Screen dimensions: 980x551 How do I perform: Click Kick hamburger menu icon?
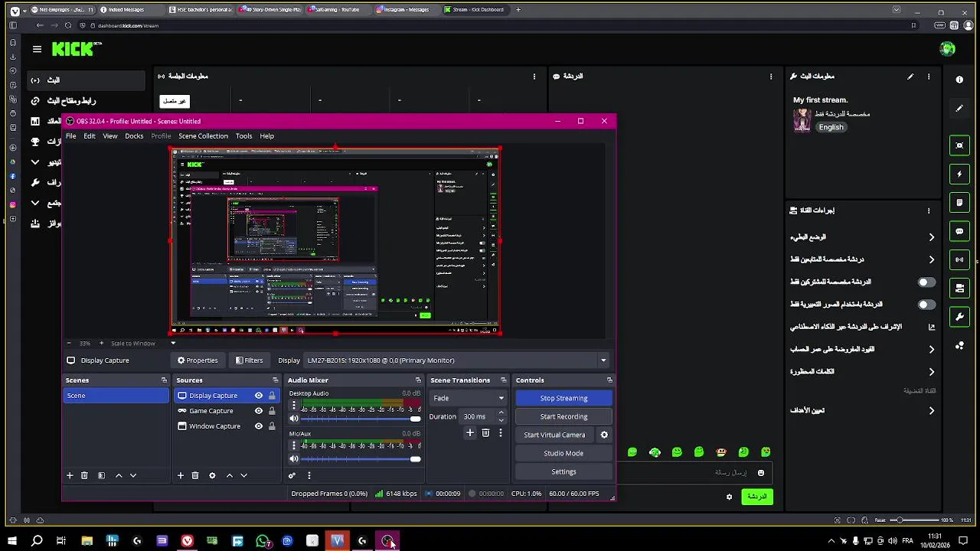(37, 49)
